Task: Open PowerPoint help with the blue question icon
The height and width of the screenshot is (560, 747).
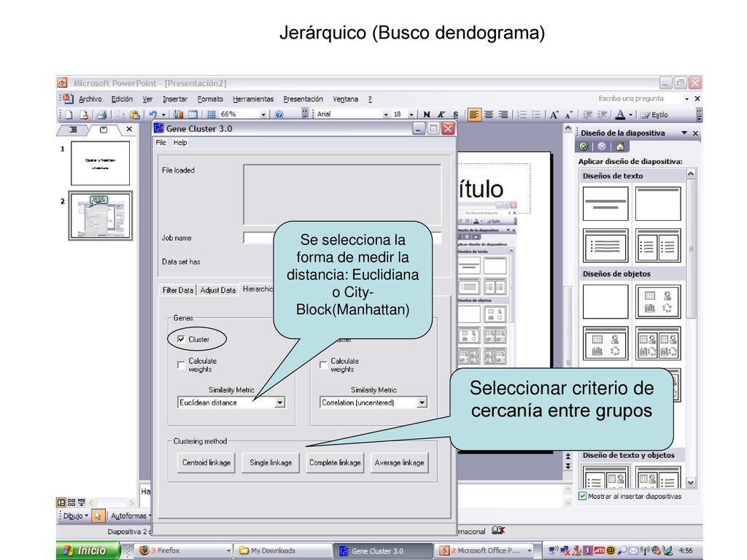Action: (279, 114)
